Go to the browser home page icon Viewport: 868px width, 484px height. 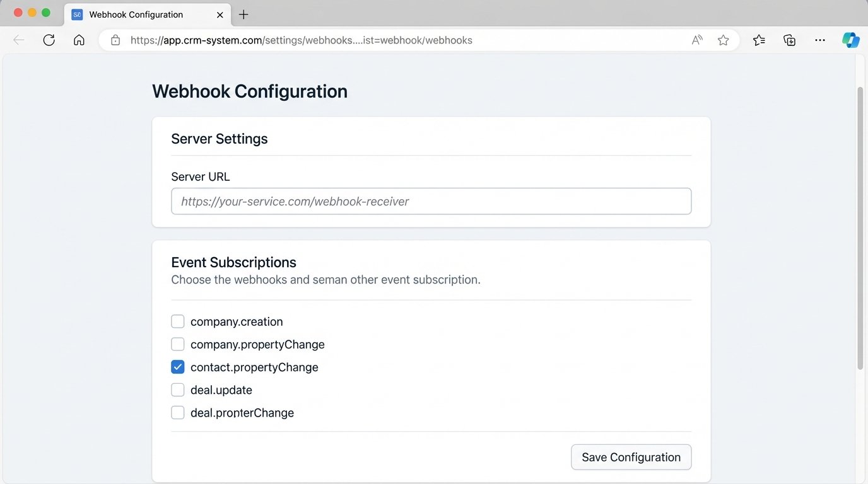tap(79, 40)
